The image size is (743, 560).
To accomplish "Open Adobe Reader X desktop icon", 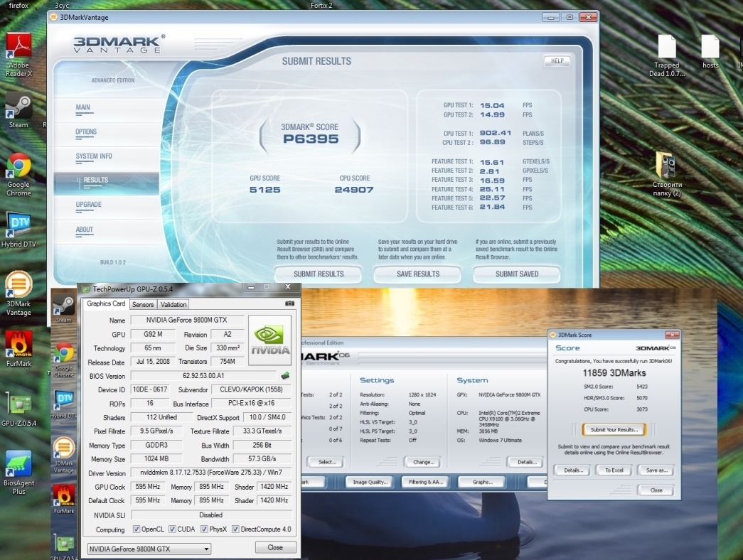I will click(x=19, y=55).
